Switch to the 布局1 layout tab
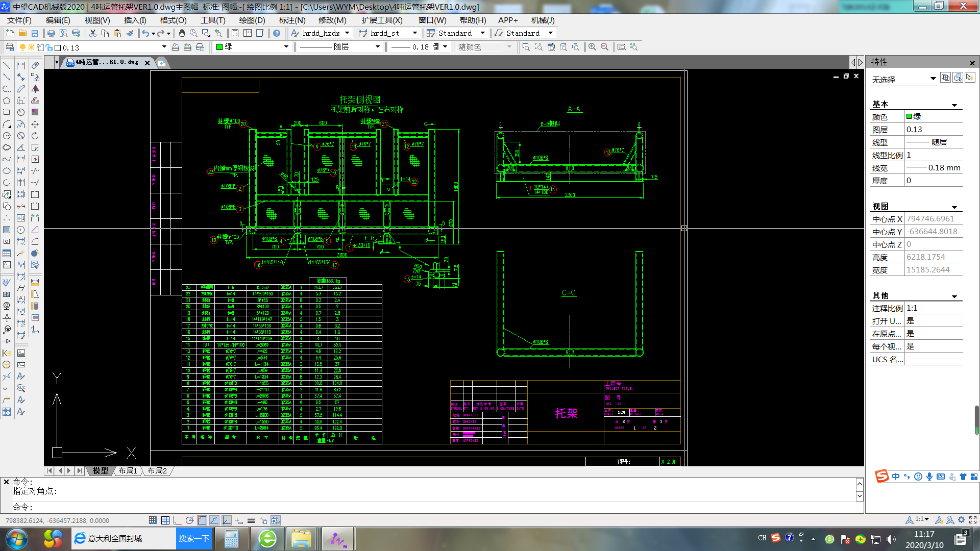The width and height of the screenshot is (980, 551). [128, 470]
